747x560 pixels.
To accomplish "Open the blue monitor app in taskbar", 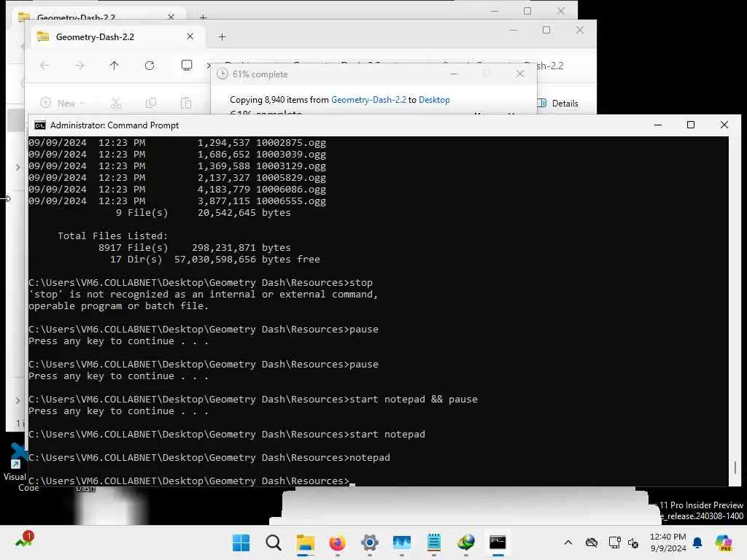I will point(402,542).
